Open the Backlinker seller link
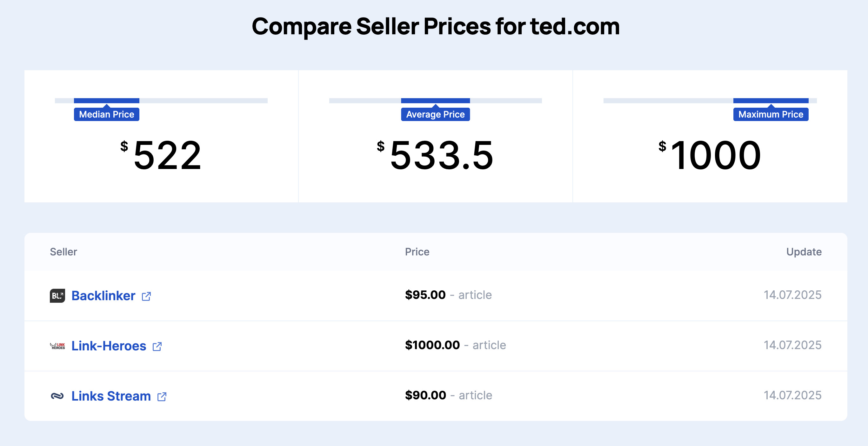Image resolution: width=868 pixels, height=446 pixels. (x=103, y=296)
